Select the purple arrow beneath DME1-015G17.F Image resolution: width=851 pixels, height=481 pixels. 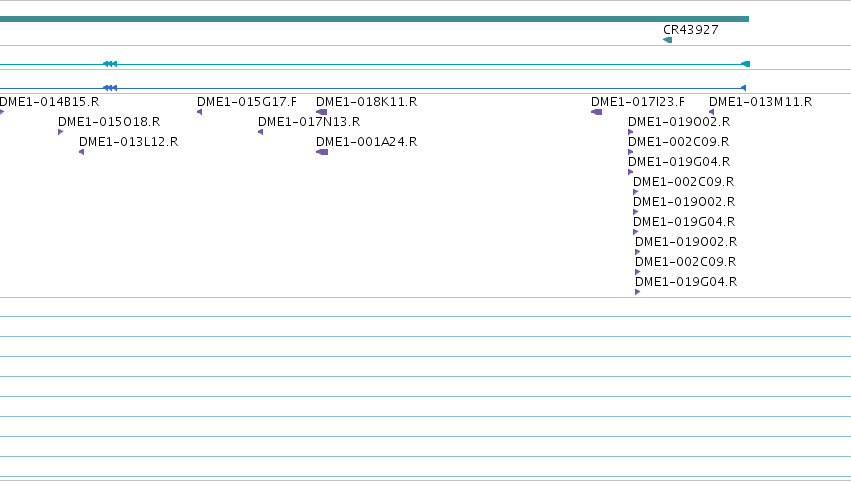[x=199, y=112]
